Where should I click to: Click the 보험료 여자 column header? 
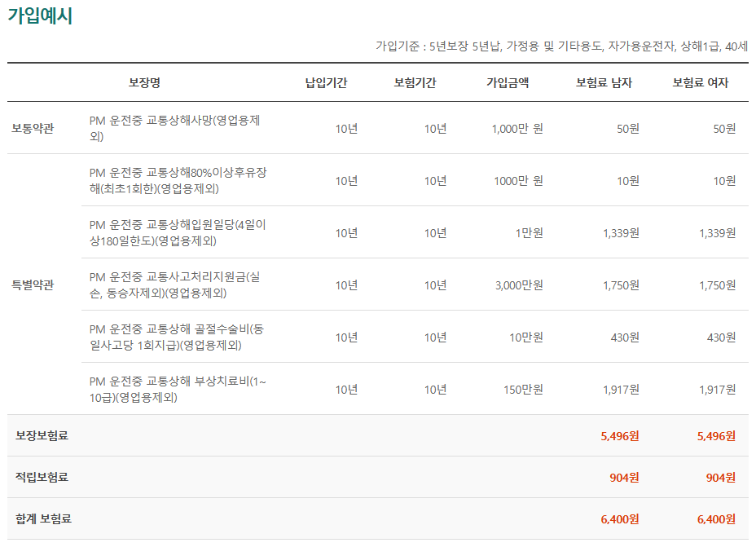tap(700, 82)
